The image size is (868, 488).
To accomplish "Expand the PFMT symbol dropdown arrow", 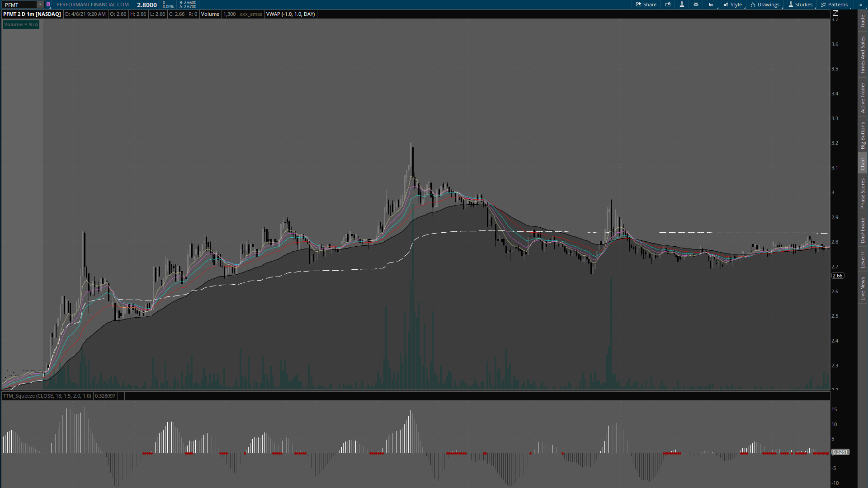I will tap(40, 5).
